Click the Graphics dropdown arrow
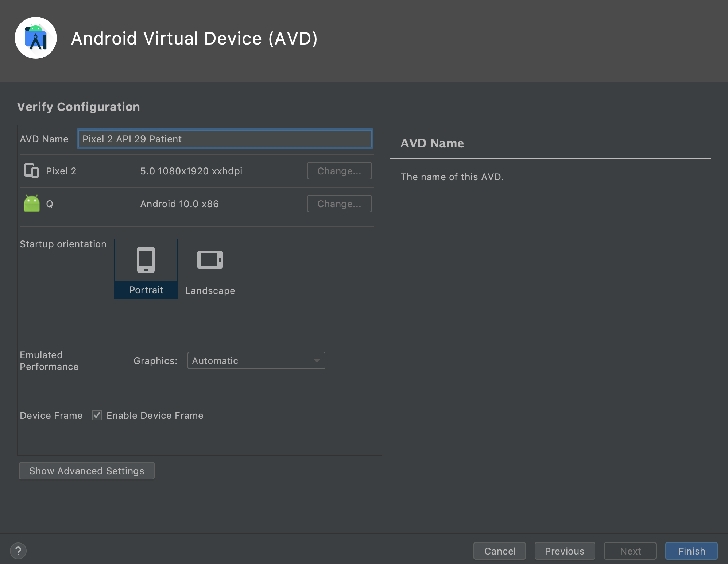The width and height of the screenshot is (728, 564). click(317, 360)
